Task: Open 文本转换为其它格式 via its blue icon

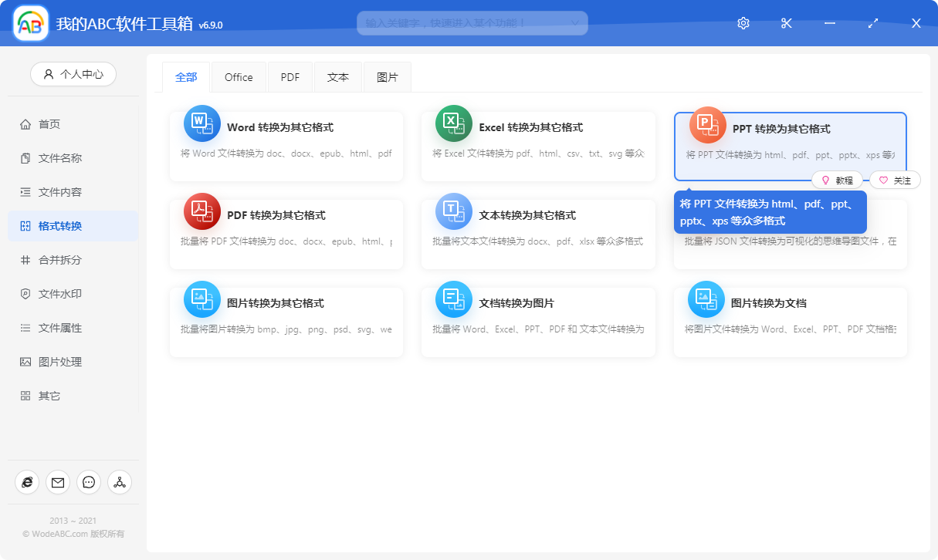Action: 453,211
